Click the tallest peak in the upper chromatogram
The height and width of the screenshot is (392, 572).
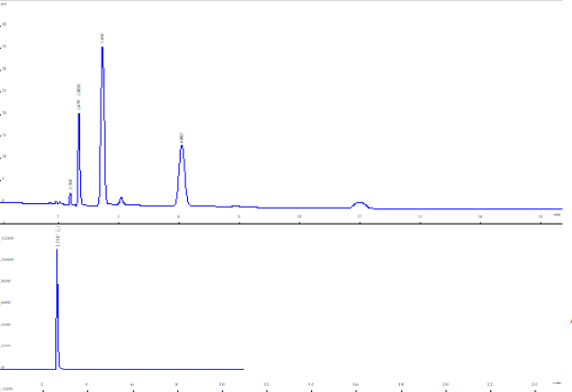click(102, 48)
